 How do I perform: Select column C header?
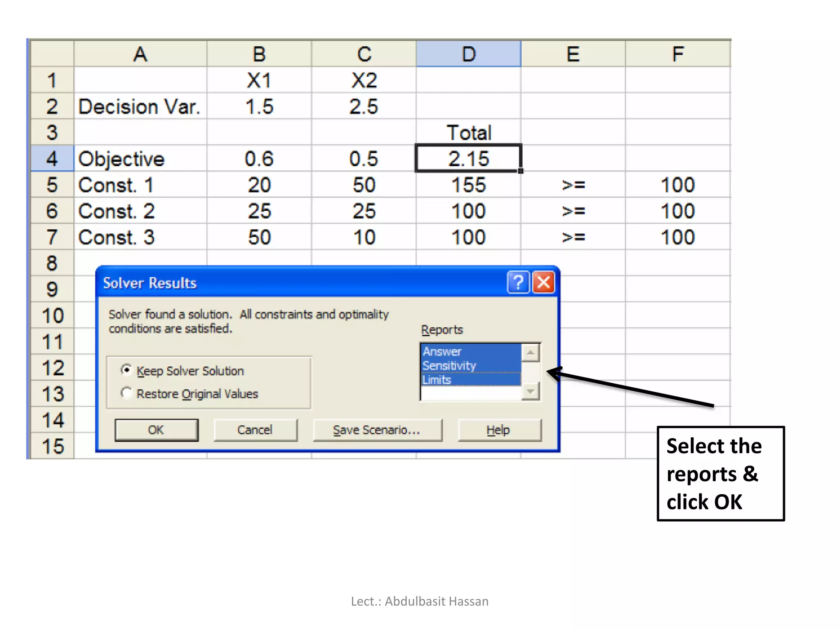(x=364, y=54)
